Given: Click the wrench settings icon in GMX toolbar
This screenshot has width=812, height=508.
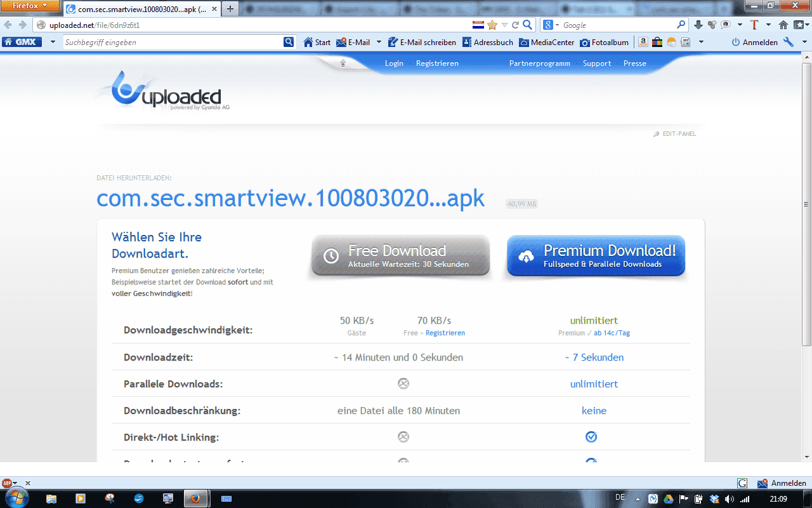Looking at the screenshot, I should [788, 42].
